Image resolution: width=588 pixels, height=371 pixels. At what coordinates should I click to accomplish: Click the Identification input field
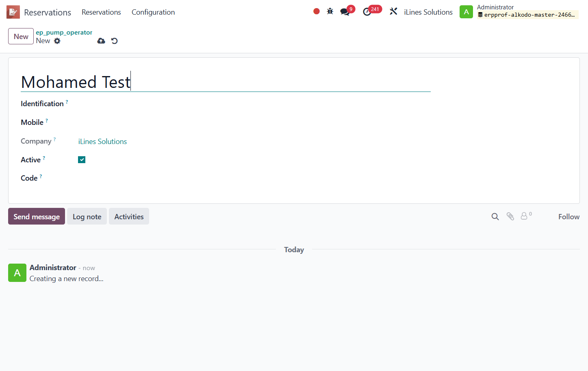tap(254, 104)
